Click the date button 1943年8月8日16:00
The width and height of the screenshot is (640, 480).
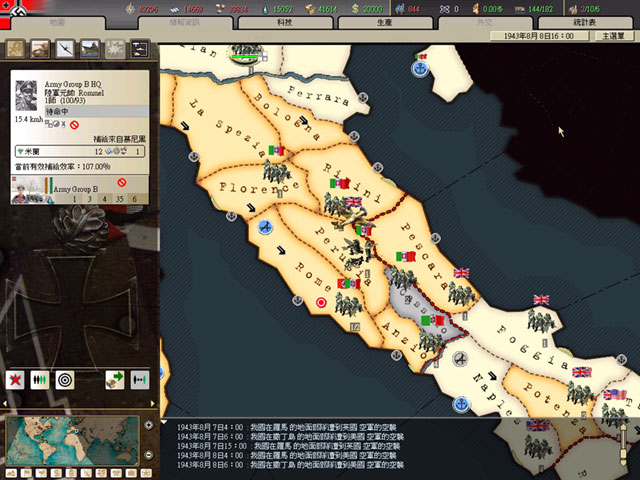[x=539, y=36]
